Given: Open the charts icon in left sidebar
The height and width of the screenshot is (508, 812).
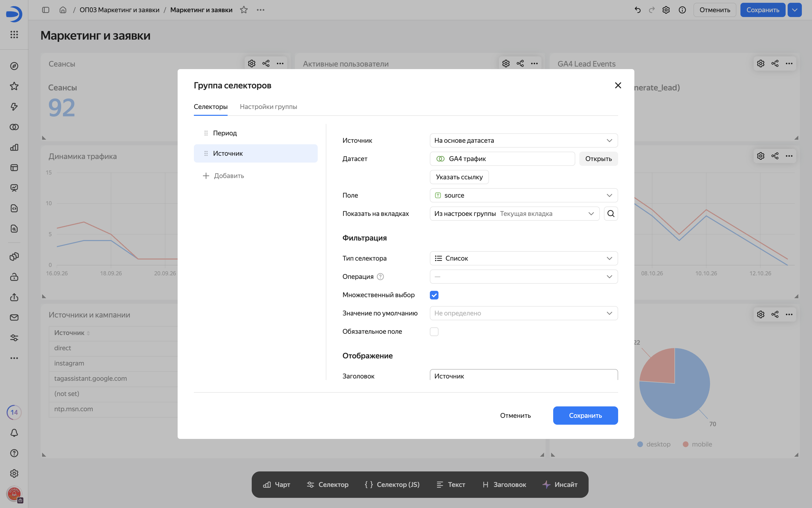Looking at the screenshot, I should (x=14, y=147).
